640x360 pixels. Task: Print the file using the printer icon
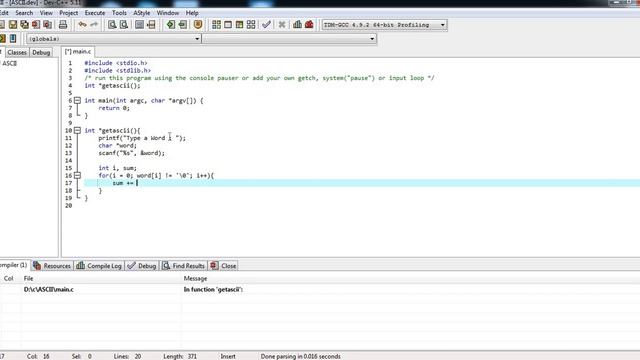tap(63, 24)
